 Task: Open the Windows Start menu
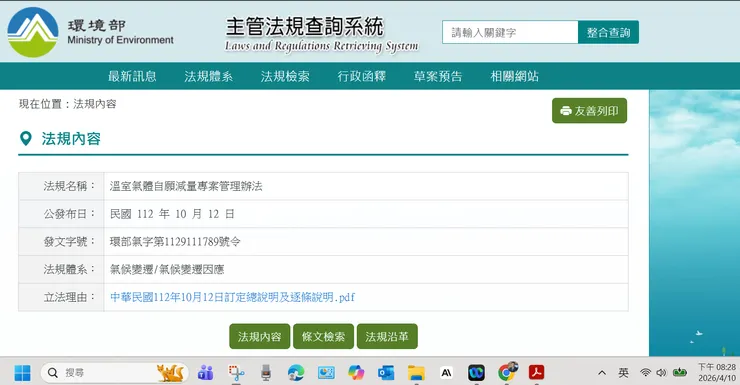[x=22, y=373]
